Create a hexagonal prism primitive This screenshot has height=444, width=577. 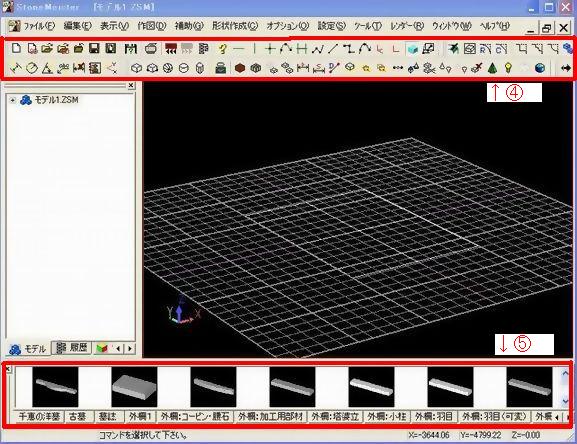(200, 68)
